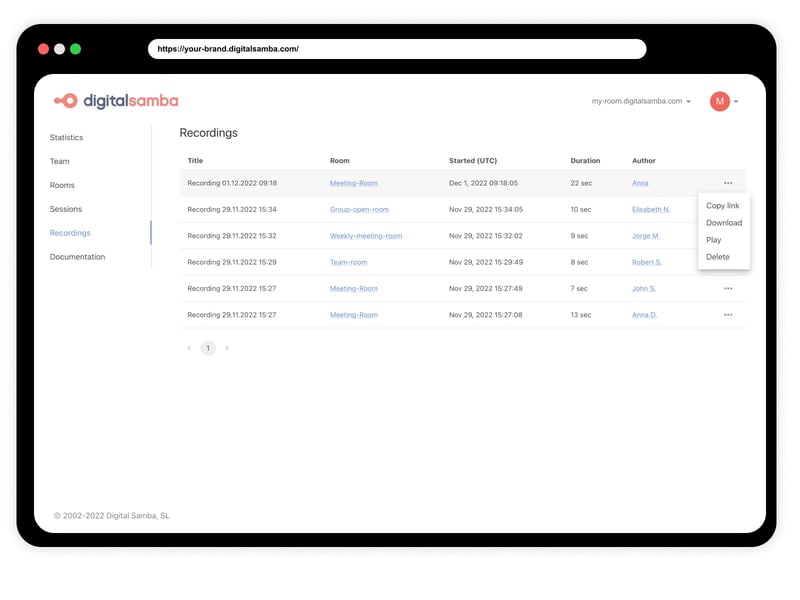Open the my-room.digitalsamba.com account dropdown
The height and width of the screenshot is (600, 800).
click(636, 100)
